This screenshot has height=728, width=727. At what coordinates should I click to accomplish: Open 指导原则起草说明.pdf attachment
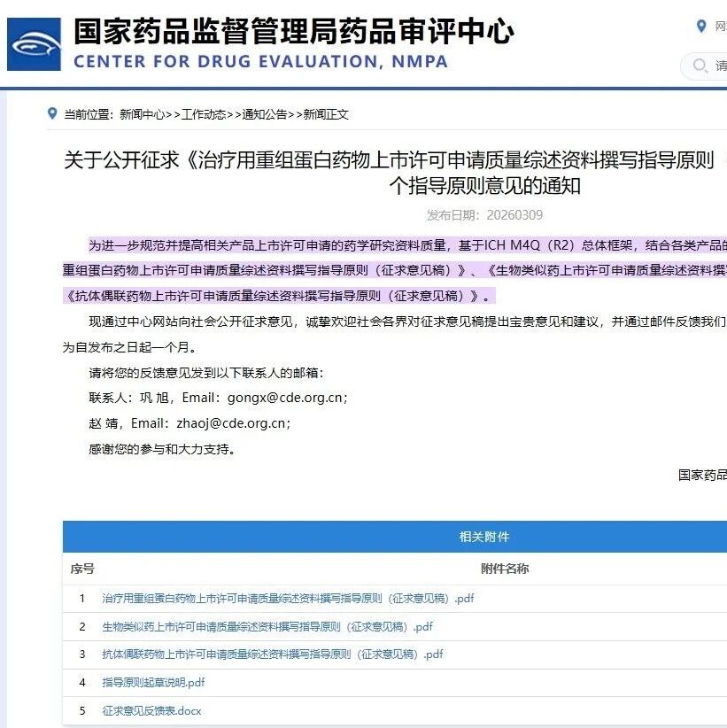click(x=153, y=683)
